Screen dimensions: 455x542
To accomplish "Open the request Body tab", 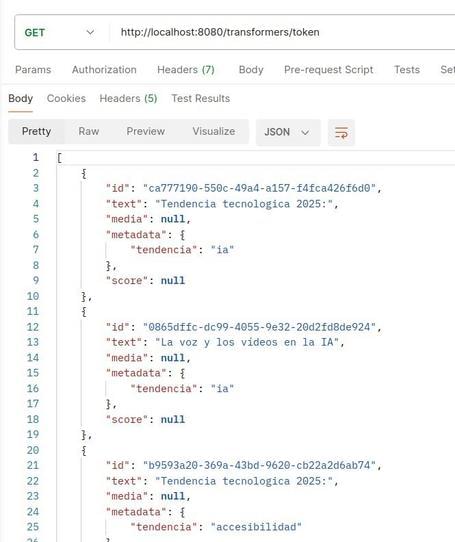I will click(x=251, y=69).
